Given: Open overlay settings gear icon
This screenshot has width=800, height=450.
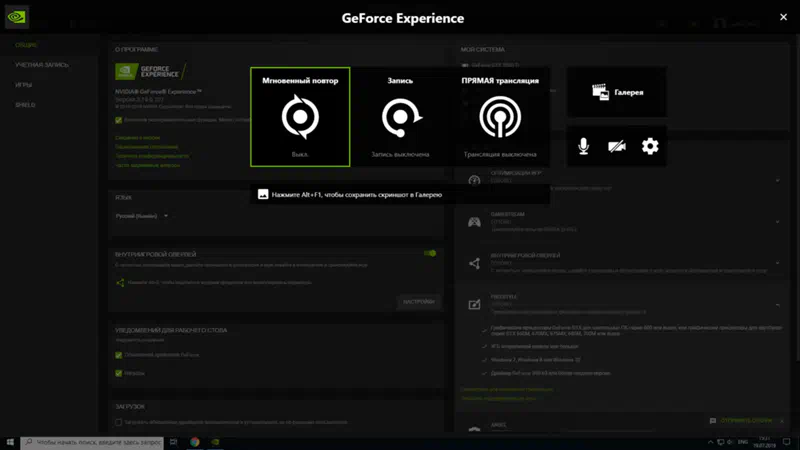Looking at the screenshot, I should point(650,146).
